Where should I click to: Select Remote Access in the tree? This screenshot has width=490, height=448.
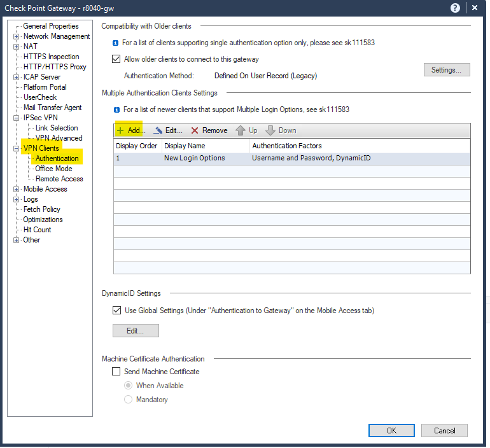(x=59, y=179)
